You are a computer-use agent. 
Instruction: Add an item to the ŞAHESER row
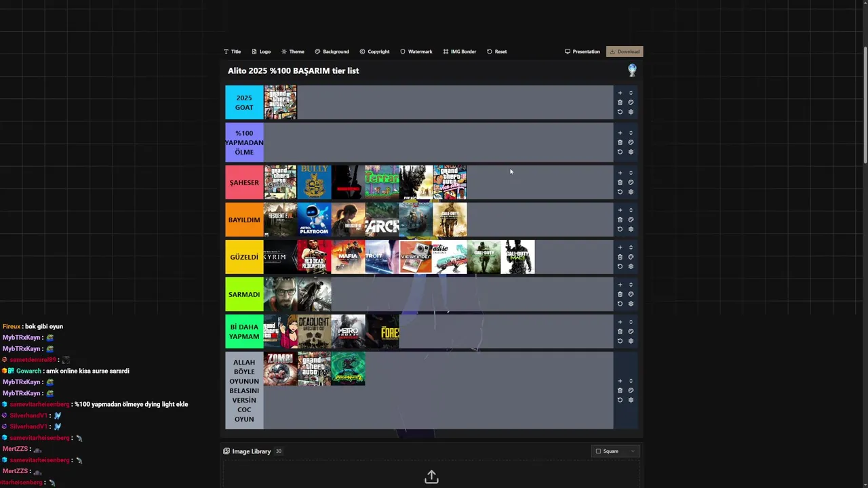click(x=620, y=173)
